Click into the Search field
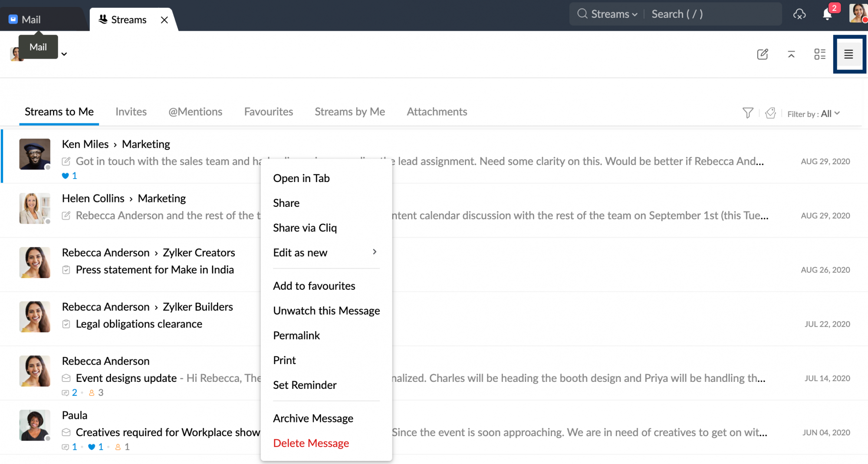Screen dimensions: 868x464 pyautogui.click(x=712, y=14)
